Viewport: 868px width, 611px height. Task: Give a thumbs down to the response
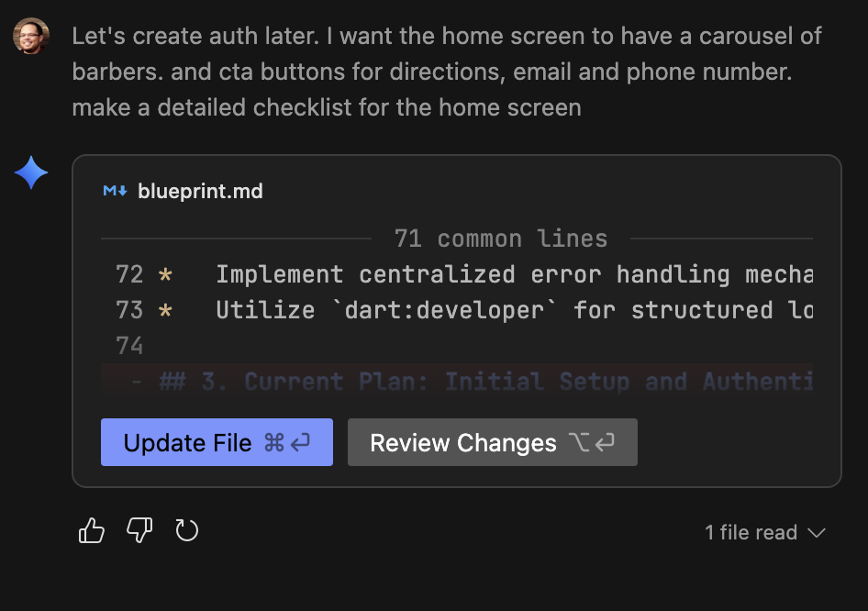pyautogui.click(x=139, y=531)
